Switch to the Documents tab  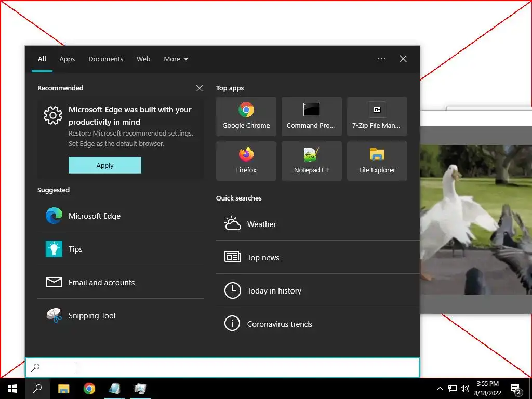106,59
